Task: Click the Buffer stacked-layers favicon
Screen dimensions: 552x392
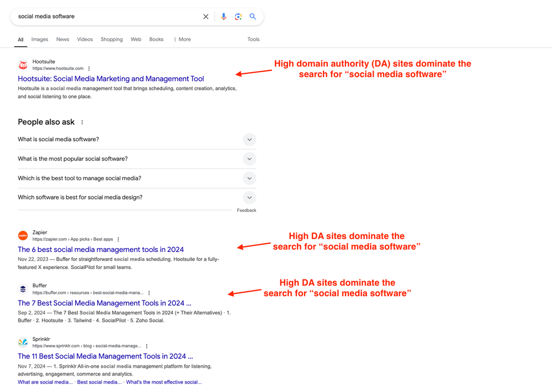Action: [x=23, y=289]
